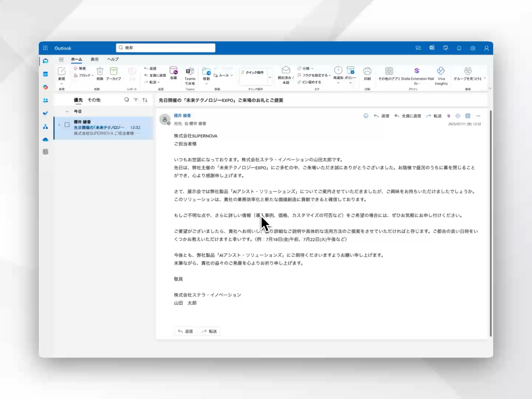The image size is (532, 399).
Task: Open Settings gear in header
Action: 473,48
